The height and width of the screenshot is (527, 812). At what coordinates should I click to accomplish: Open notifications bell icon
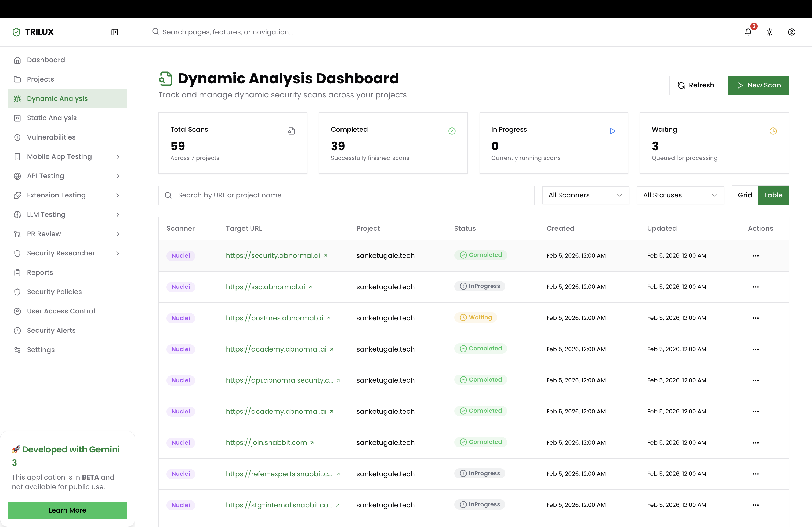748,32
